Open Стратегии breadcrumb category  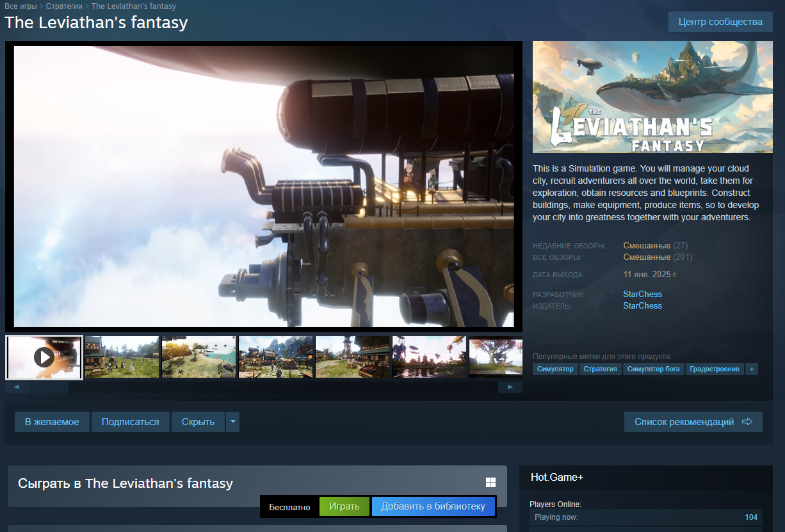[x=64, y=6]
